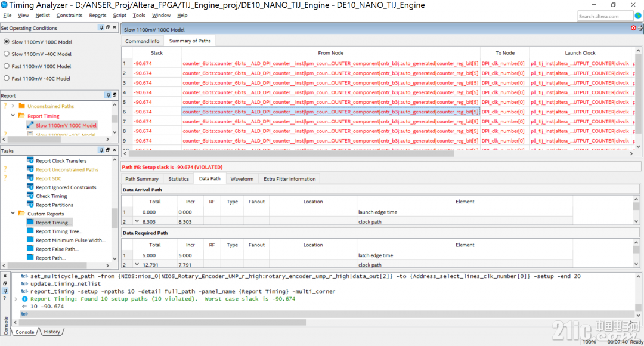Open the Tools menu

click(139, 15)
